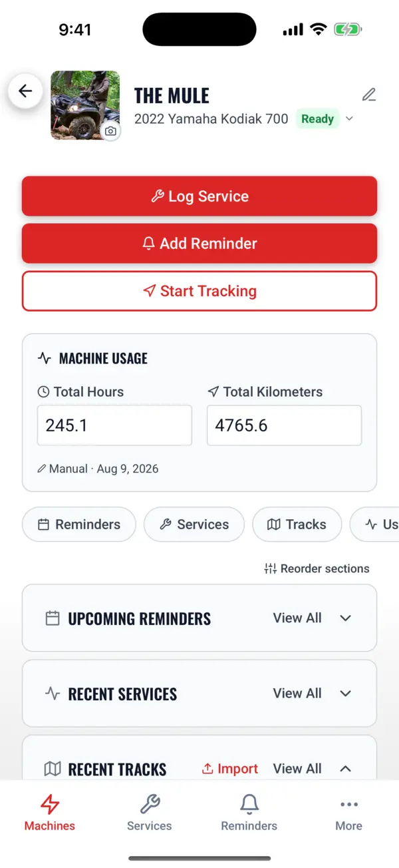The image size is (399, 868).
Task: Select the Tracks filter chip
Action: pos(297,525)
